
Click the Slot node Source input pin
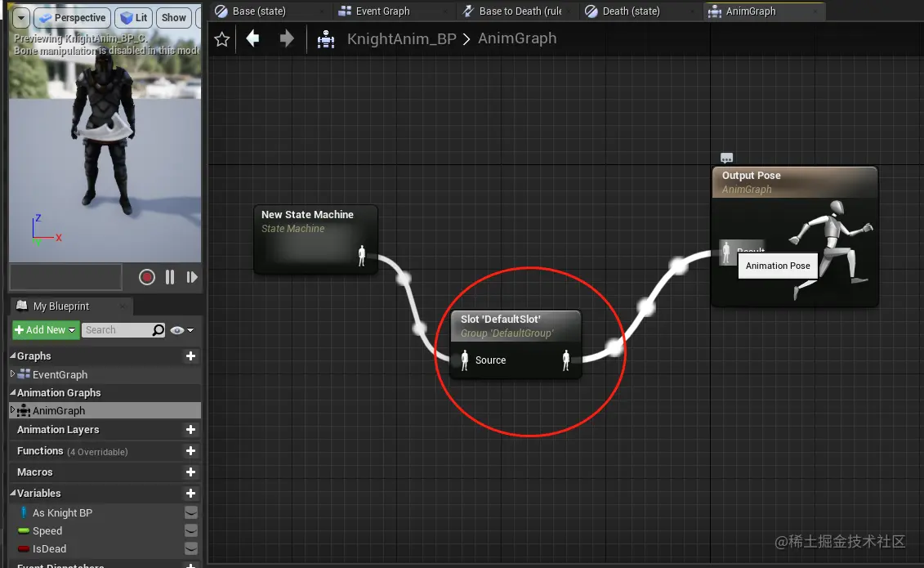[x=464, y=360]
